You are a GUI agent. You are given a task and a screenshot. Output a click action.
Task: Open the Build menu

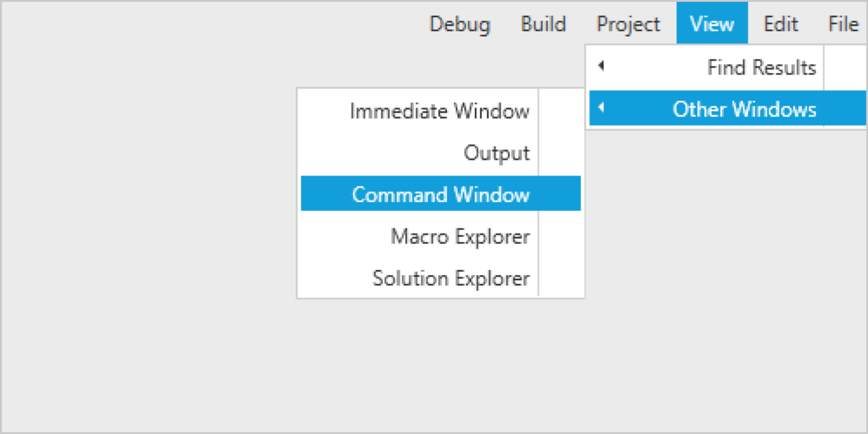543,24
